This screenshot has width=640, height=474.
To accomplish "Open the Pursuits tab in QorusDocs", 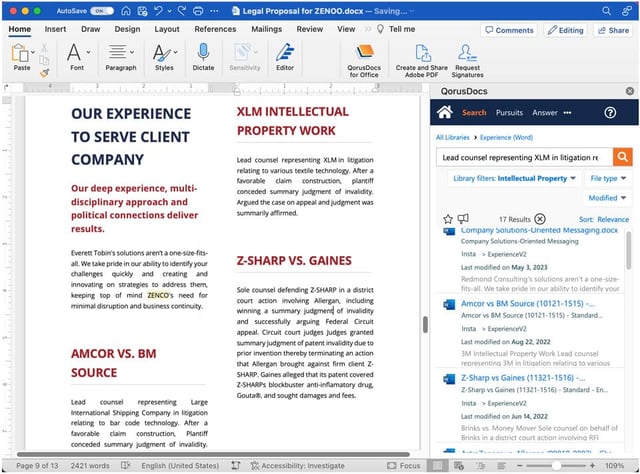I will tap(509, 113).
